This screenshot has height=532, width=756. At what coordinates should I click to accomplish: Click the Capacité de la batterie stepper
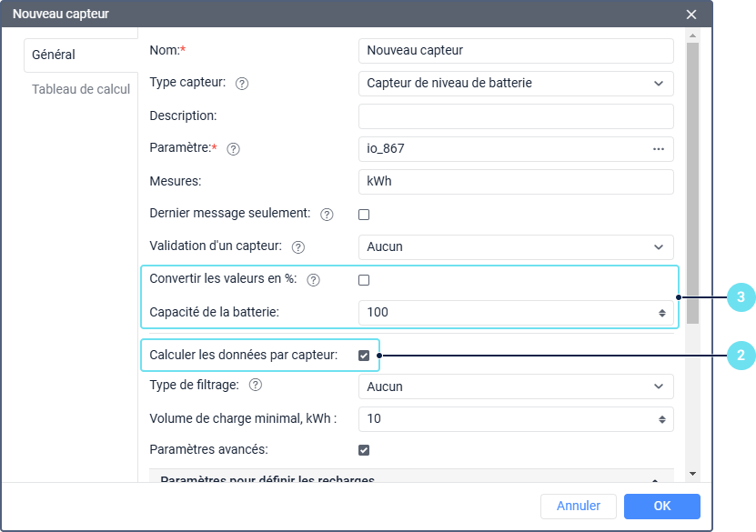662,313
